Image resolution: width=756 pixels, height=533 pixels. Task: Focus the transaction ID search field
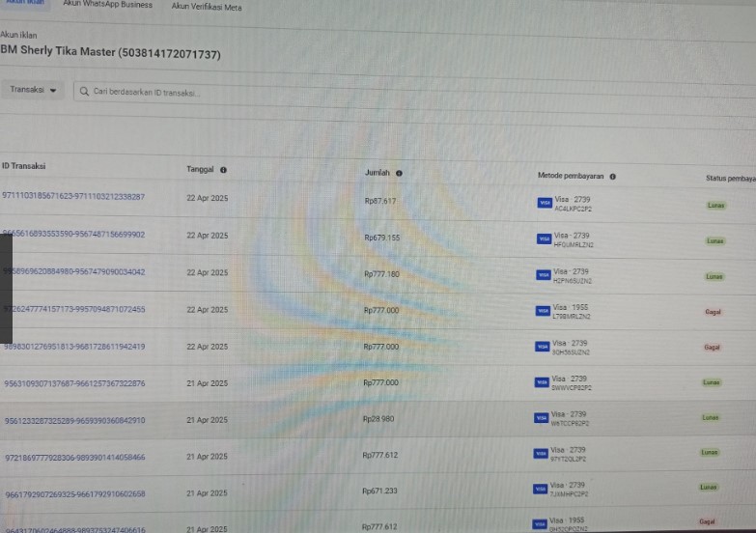coord(290,92)
